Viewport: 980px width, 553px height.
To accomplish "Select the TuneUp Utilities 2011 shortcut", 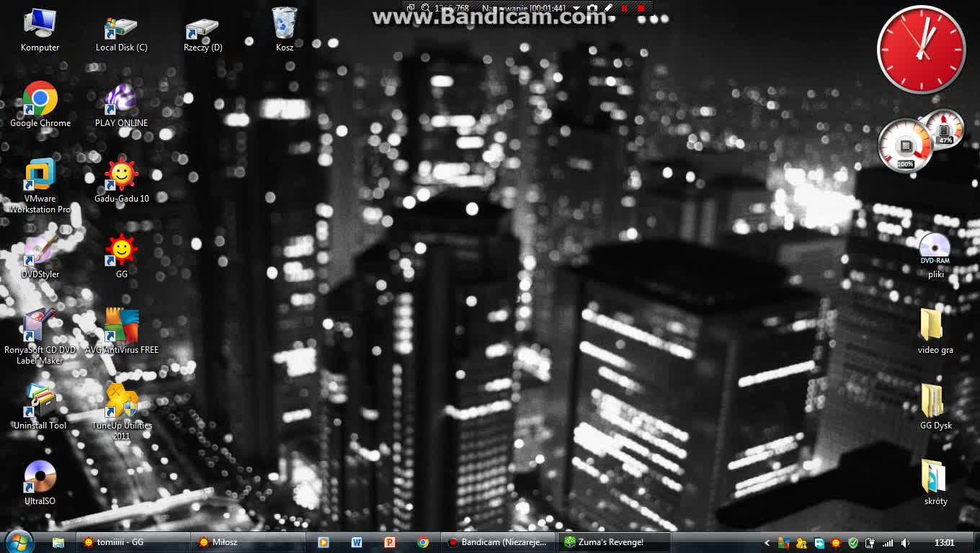I will [121, 401].
